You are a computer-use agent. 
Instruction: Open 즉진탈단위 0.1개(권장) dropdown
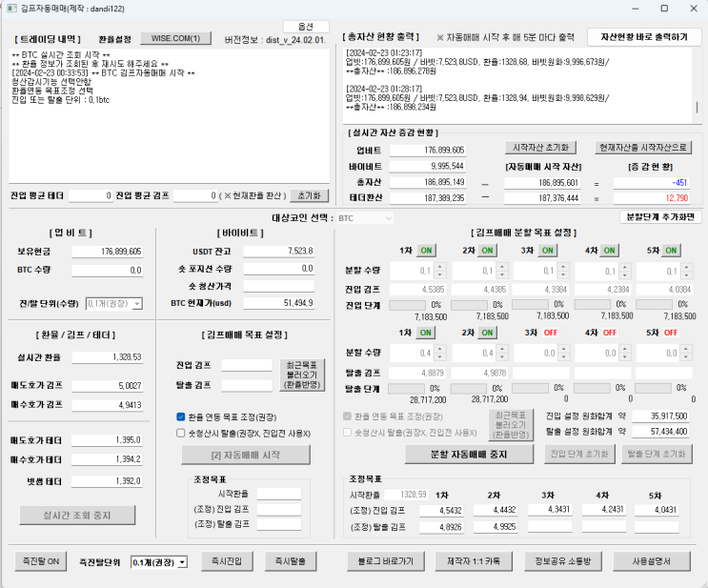pos(159,562)
